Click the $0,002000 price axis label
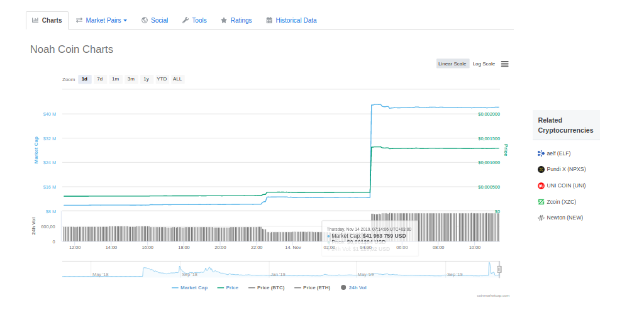 point(489,114)
